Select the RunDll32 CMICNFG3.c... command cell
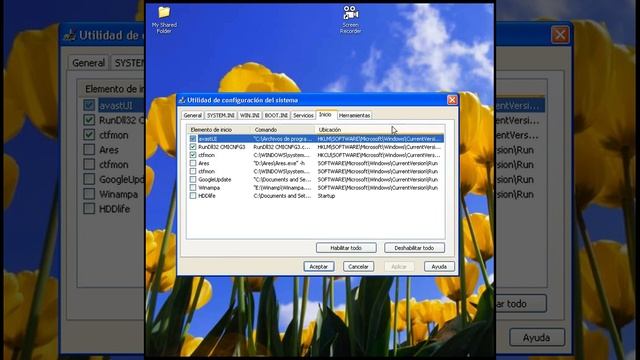Image resolution: width=640 pixels, height=360 pixels. 282,147
